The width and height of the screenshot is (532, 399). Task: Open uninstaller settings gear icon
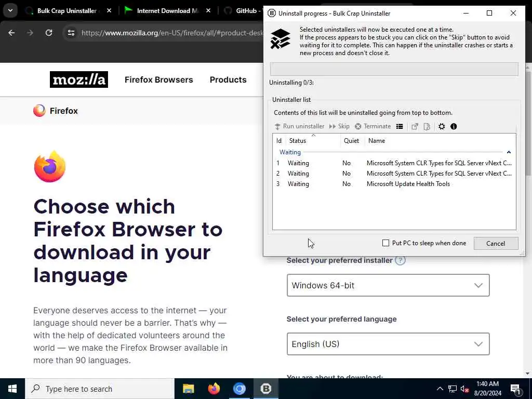tap(442, 126)
